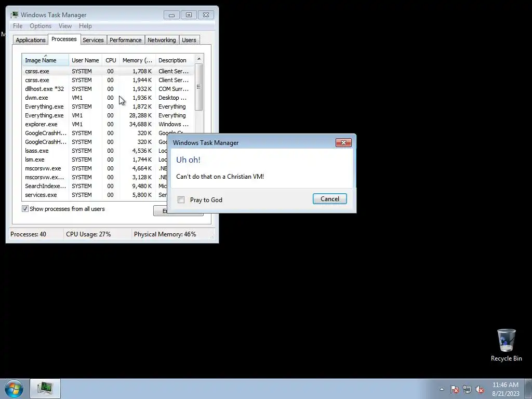Click the process list scroll up arrow
Viewport: 532px width, 399px height.
coord(199,59)
